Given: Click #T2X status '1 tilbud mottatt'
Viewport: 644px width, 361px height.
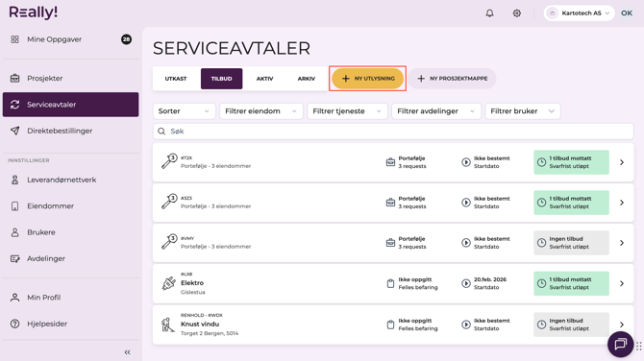Looking at the screenshot, I should point(571,162).
